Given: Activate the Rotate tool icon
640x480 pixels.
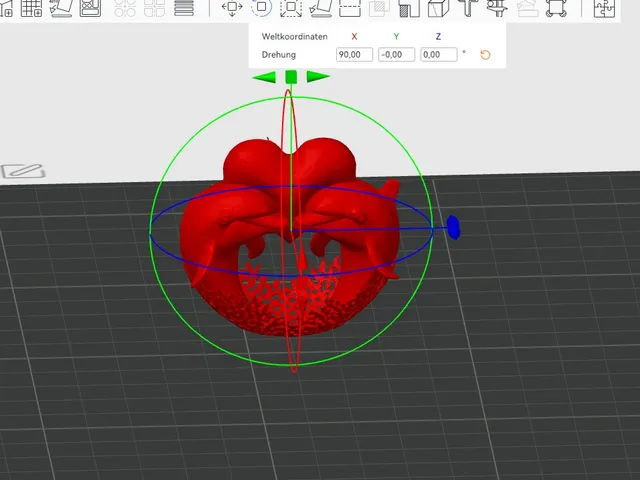Looking at the screenshot, I should 261,7.
